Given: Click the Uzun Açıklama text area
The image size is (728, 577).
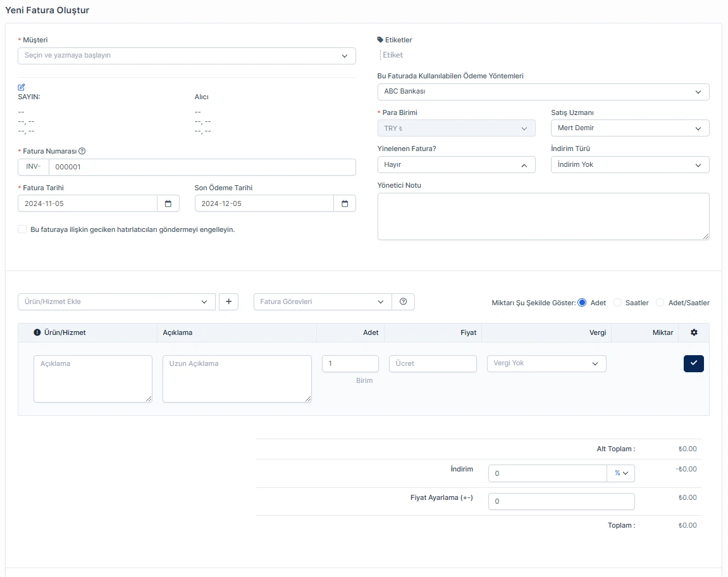Looking at the screenshot, I should pos(237,379).
